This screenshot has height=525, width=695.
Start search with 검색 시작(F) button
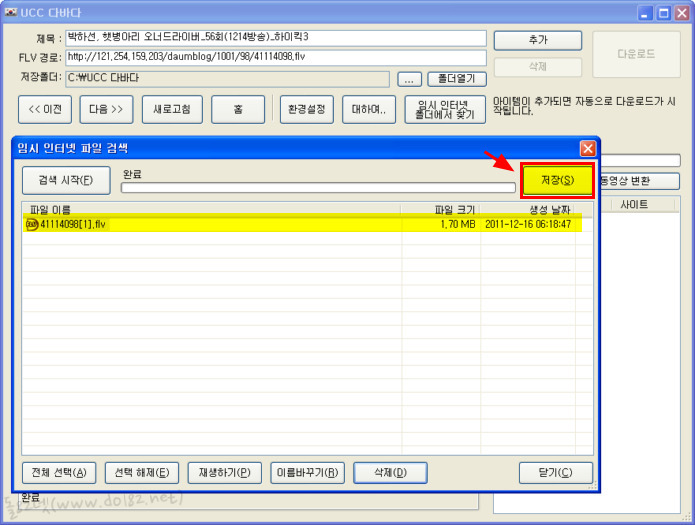click(x=66, y=180)
